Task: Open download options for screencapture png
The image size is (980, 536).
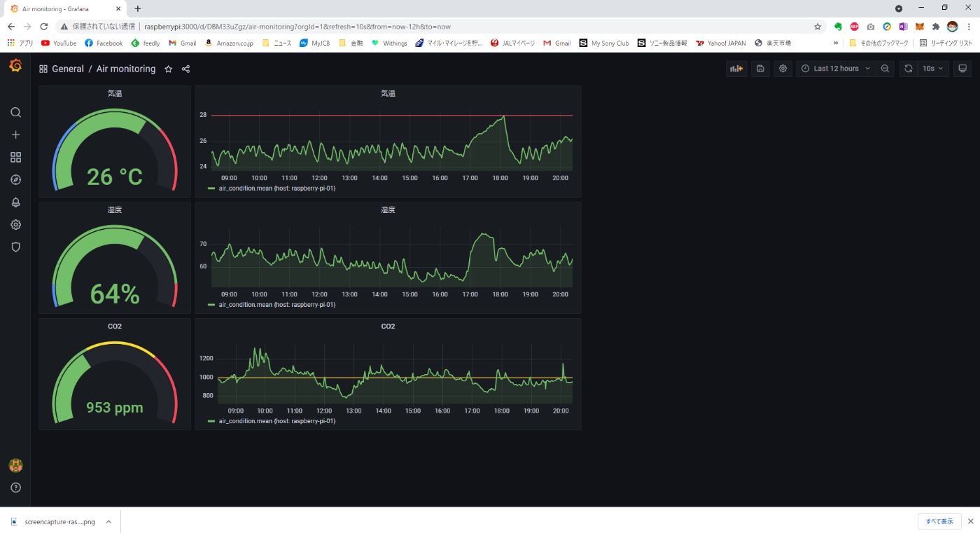Action: pos(108,521)
